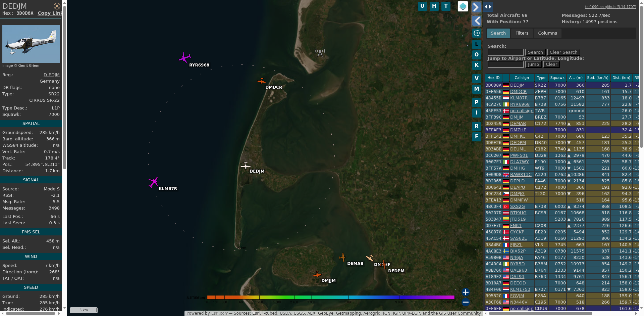Viewport: 644px width, 316px height.
Task: Click the Cirrus SR22 aircraft photo
Action: pyautogui.click(x=31, y=44)
